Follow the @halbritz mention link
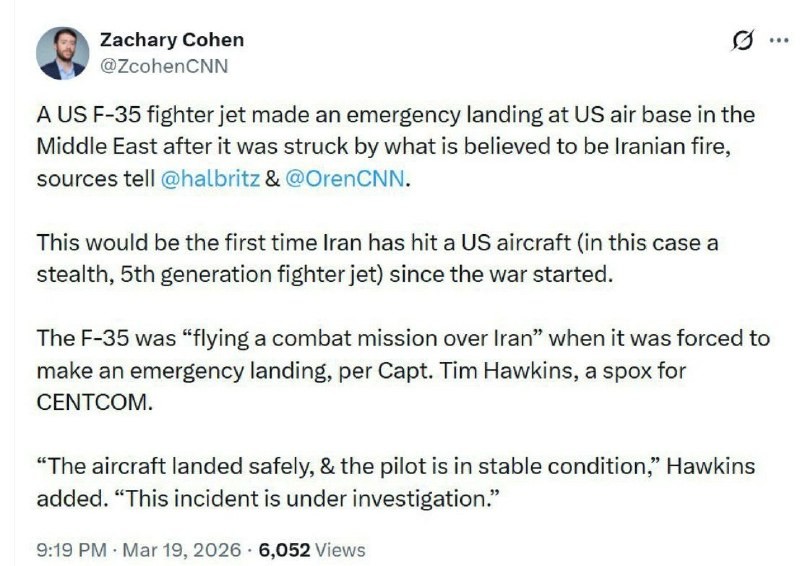800x566 pixels. click(x=205, y=181)
